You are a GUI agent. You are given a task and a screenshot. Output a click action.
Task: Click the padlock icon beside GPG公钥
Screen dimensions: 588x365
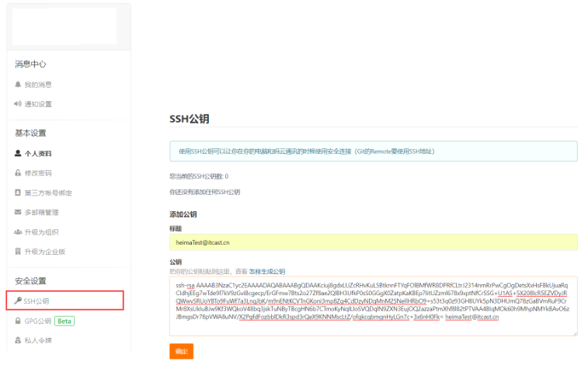(18, 321)
